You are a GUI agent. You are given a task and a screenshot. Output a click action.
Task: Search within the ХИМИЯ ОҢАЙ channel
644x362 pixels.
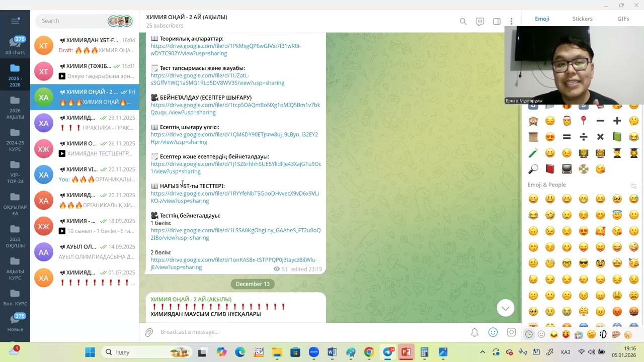point(463,21)
